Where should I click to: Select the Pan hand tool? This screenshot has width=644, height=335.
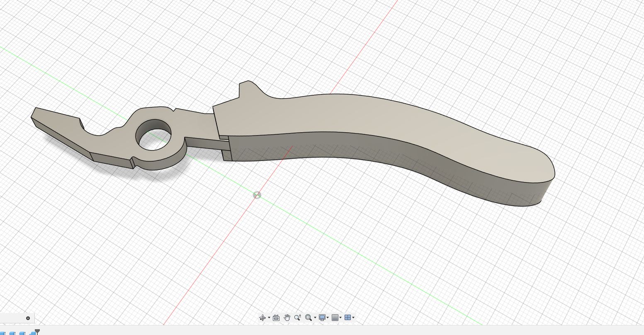[x=287, y=318]
